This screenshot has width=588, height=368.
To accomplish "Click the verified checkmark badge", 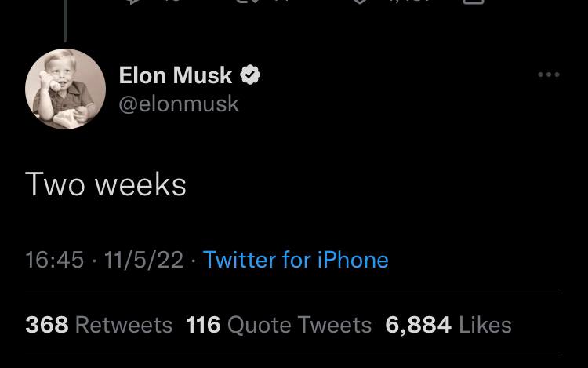I will coord(250,75).
